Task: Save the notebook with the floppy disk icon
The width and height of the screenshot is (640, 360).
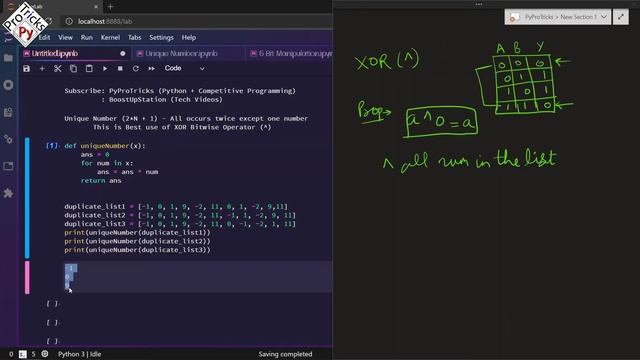Action: click(x=27, y=69)
